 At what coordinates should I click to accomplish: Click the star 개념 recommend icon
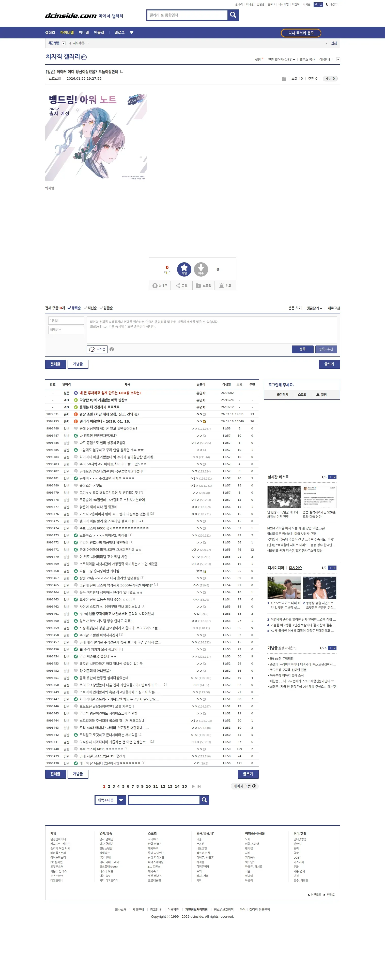(x=184, y=269)
